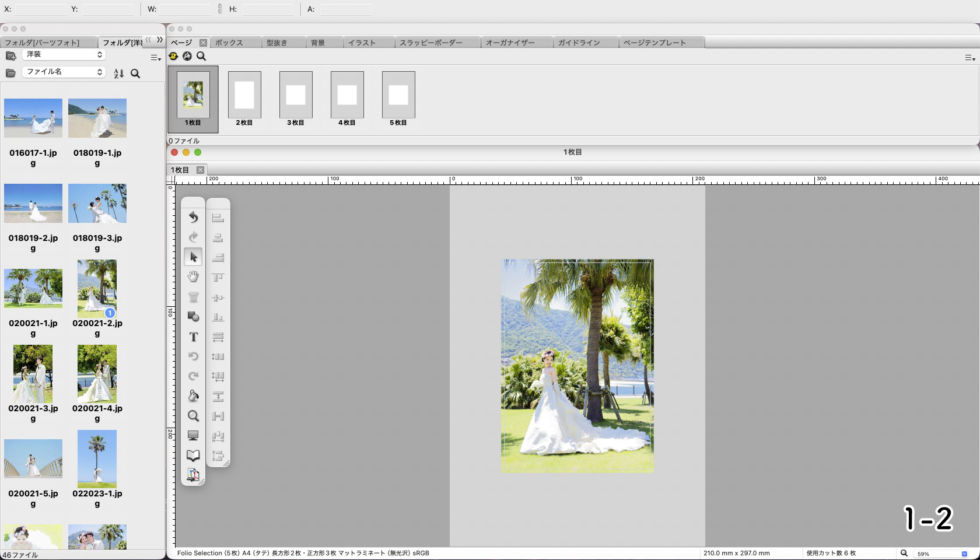Select the 3枚目 page thumbnail
980x560 pixels.
[x=296, y=96]
